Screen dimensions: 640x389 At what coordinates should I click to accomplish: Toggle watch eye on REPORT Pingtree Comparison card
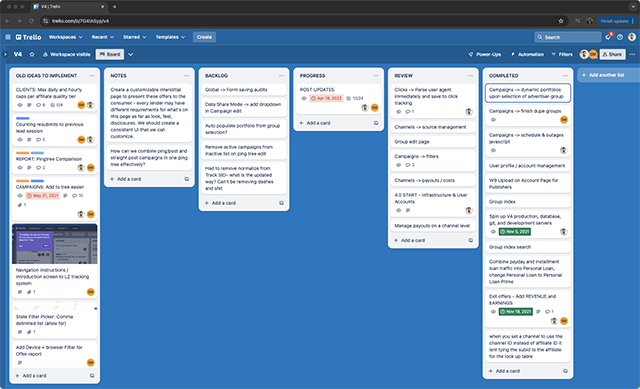pos(20,168)
